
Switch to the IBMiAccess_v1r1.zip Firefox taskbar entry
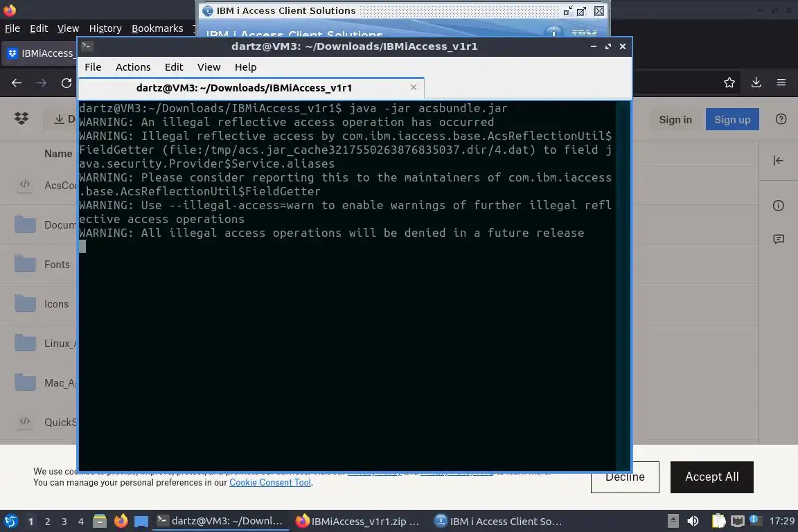[358, 521]
